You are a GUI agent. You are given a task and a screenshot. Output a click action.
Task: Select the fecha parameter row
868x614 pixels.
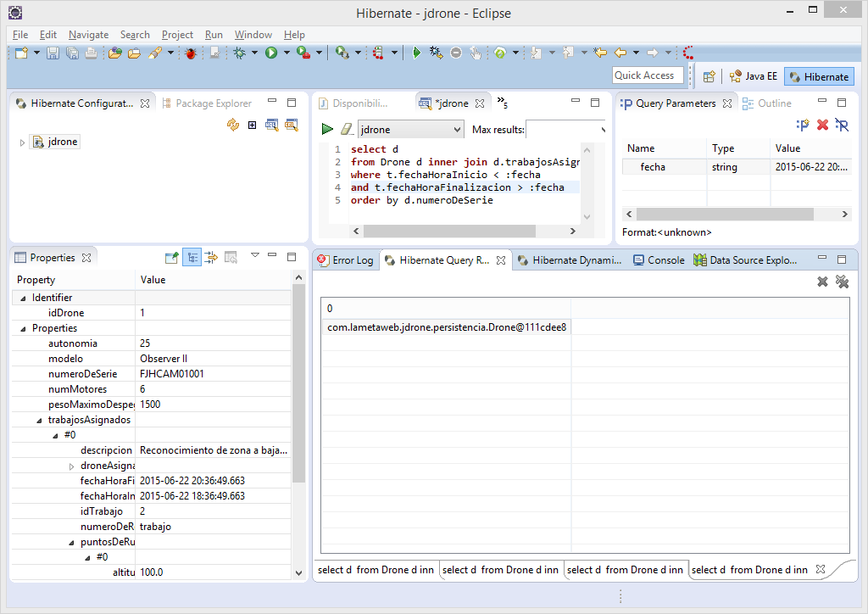tap(737, 167)
